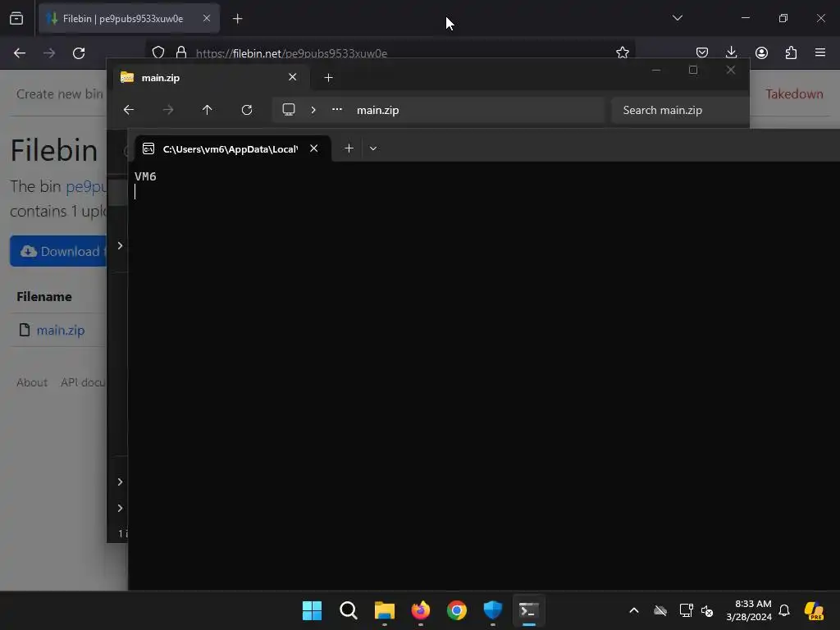Switch to Filebin browser tab
Viewport: 840px width, 630px height.
(x=129, y=19)
